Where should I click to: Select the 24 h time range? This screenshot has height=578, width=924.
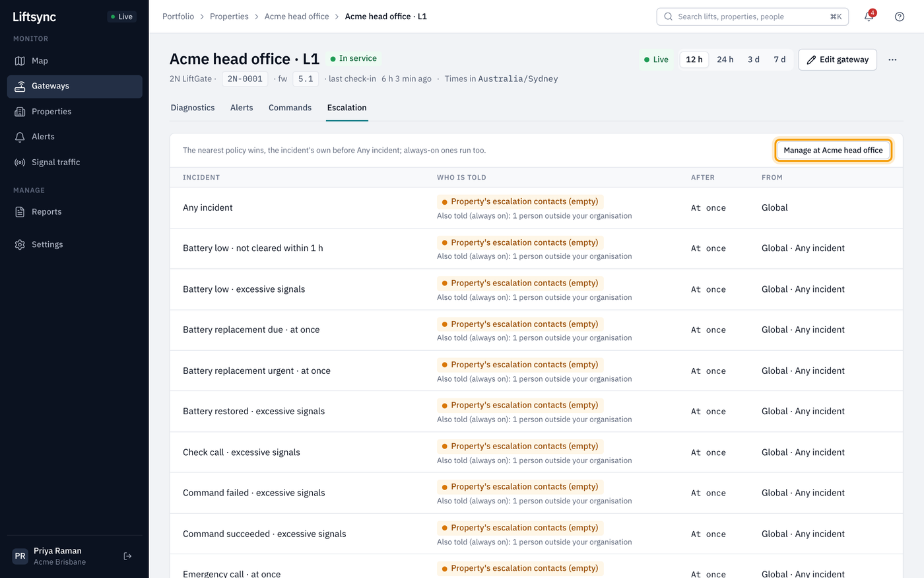(725, 59)
